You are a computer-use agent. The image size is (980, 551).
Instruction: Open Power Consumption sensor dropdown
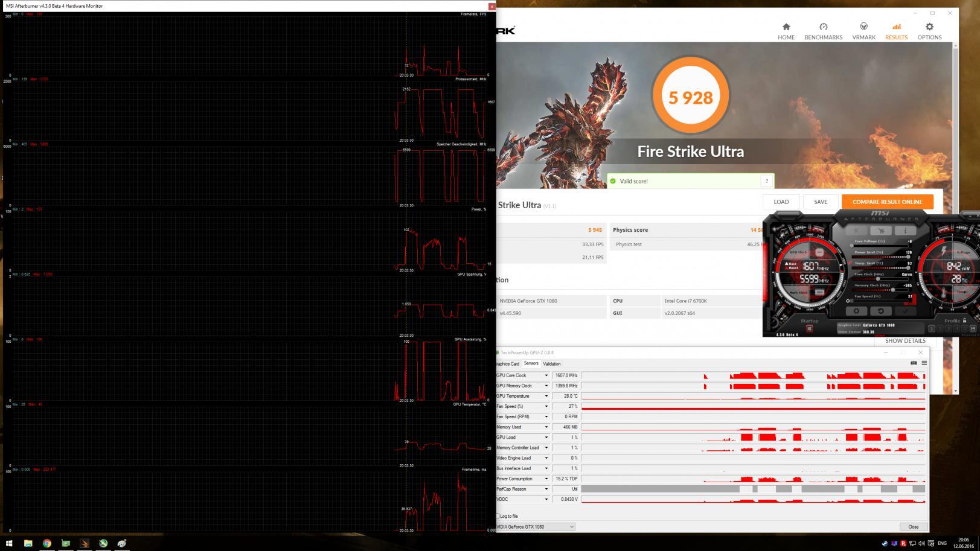546,479
